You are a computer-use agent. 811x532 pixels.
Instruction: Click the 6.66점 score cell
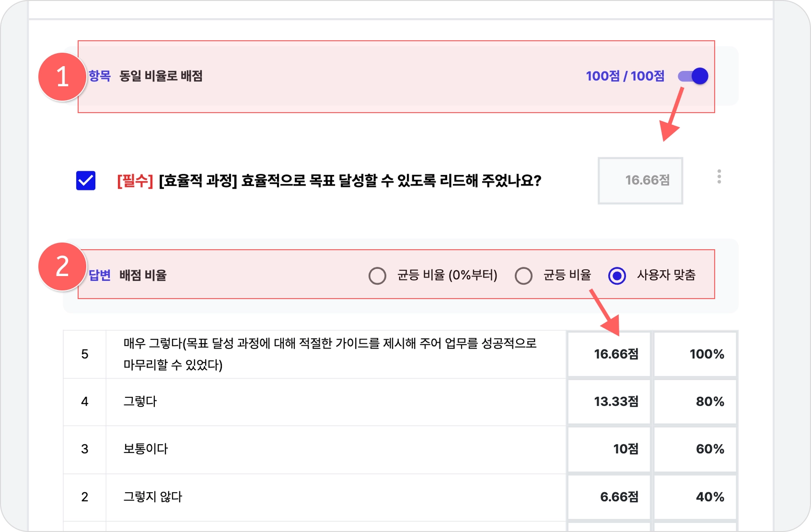609,497
